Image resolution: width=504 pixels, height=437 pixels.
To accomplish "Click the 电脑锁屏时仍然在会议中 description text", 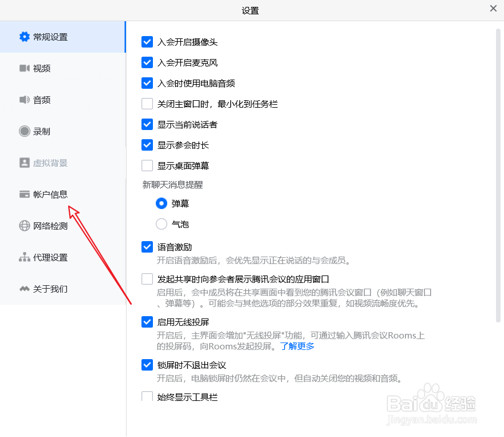I will pyautogui.click(x=279, y=379).
